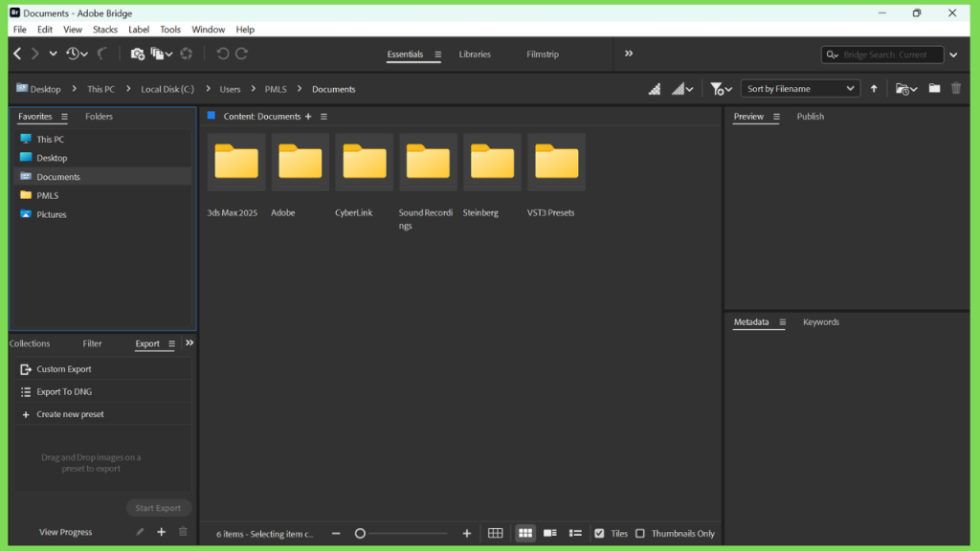The width and height of the screenshot is (980, 551).
Task: Get photos from camera icon
Action: (138, 54)
